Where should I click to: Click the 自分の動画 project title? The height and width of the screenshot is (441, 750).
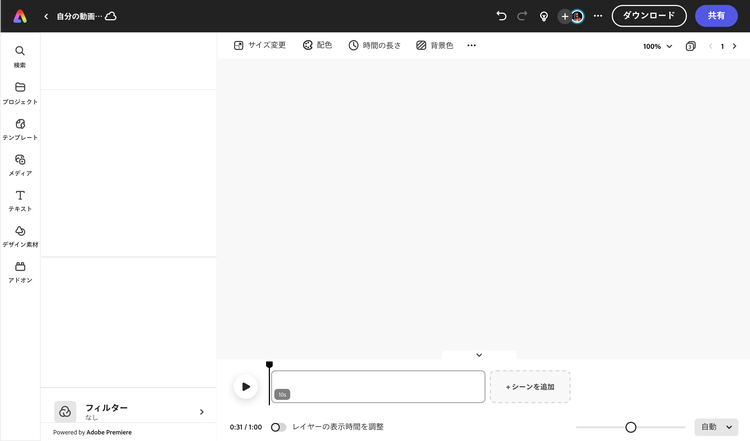click(79, 16)
